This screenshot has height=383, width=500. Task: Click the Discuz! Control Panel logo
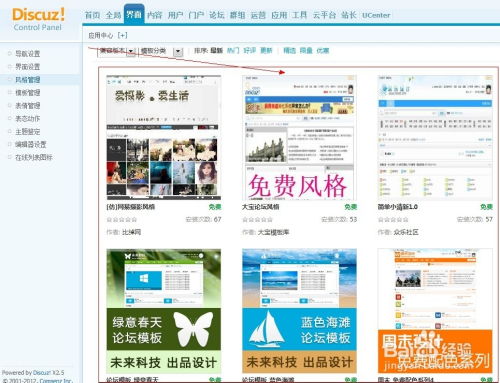tap(38, 19)
